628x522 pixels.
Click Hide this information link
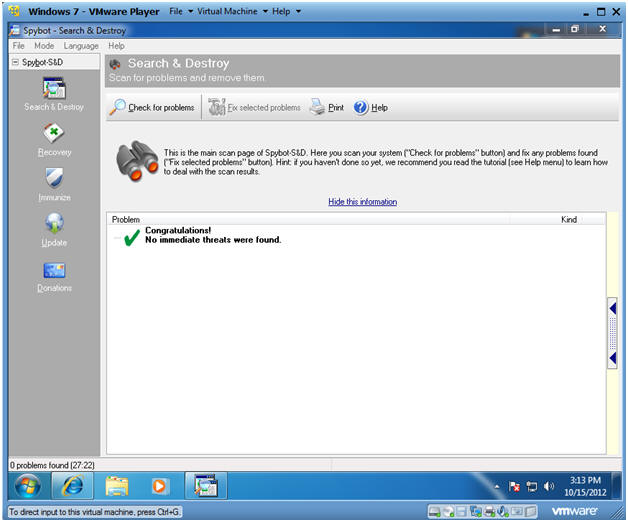(362, 202)
